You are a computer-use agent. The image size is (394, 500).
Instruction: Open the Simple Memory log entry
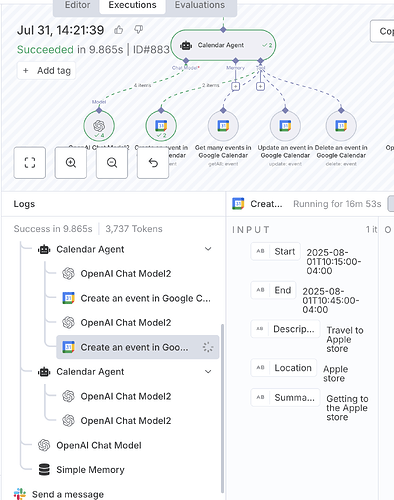click(90, 470)
